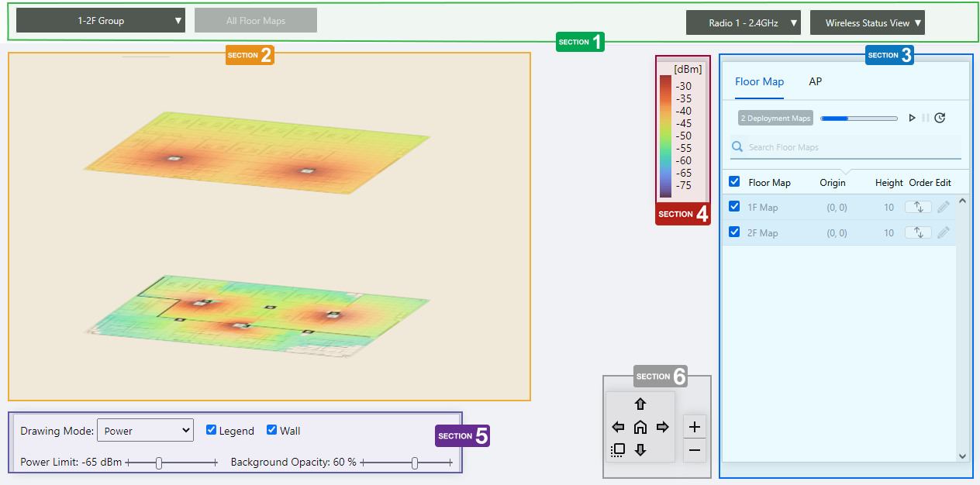Click the Power Limit slider handle
Image resolution: width=980 pixels, height=485 pixels.
[x=159, y=463]
